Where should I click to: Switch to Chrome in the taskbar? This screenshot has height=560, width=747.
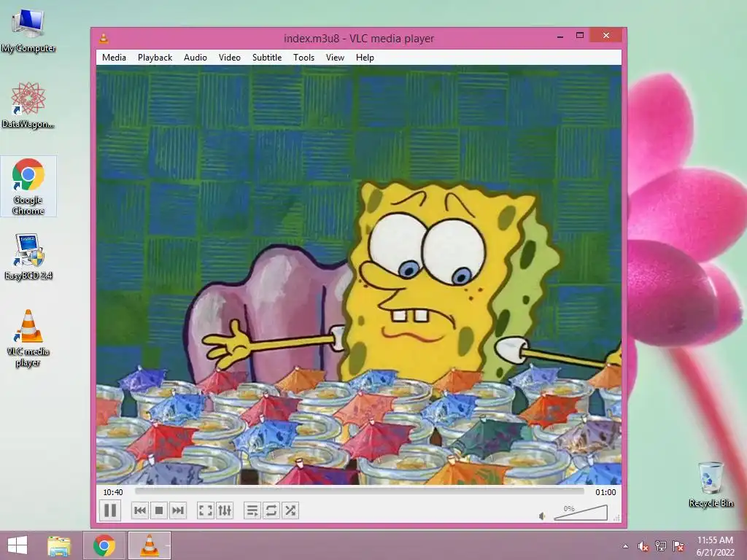(104, 545)
